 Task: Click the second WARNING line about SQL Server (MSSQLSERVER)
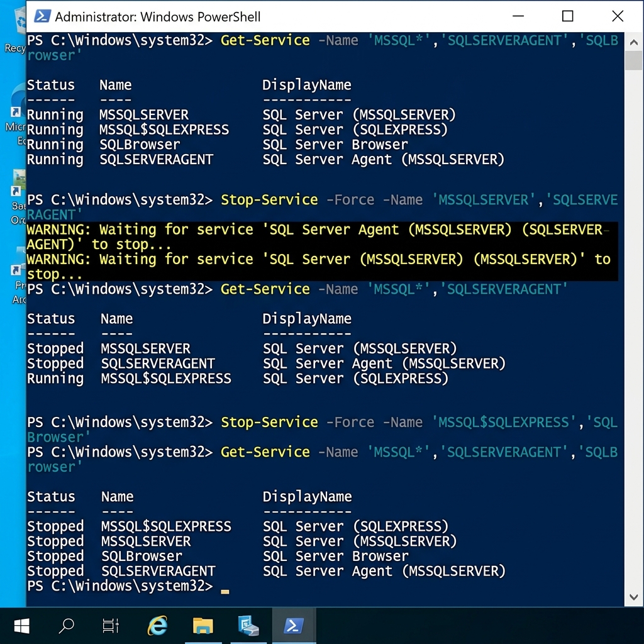click(x=319, y=267)
